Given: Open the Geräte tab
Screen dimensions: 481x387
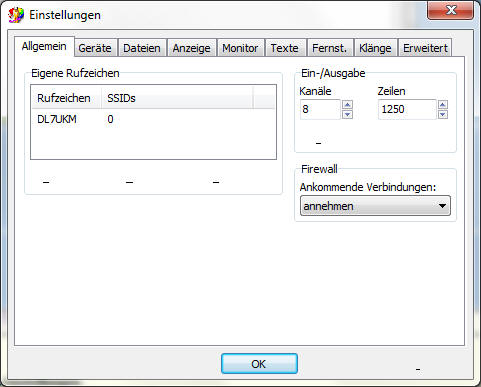Looking at the screenshot, I should 95,48.
